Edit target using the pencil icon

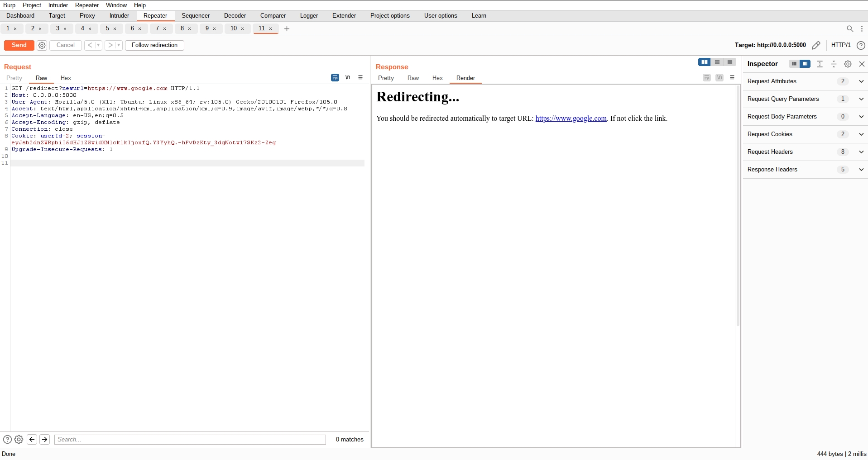815,45
